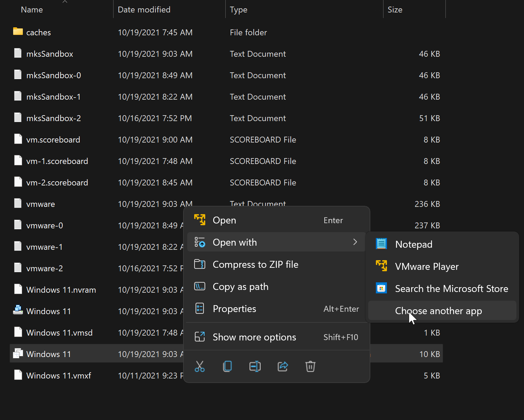This screenshot has height=420, width=524.
Task: Select the mksSandbox-1 file name
Action: click(x=53, y=97)
